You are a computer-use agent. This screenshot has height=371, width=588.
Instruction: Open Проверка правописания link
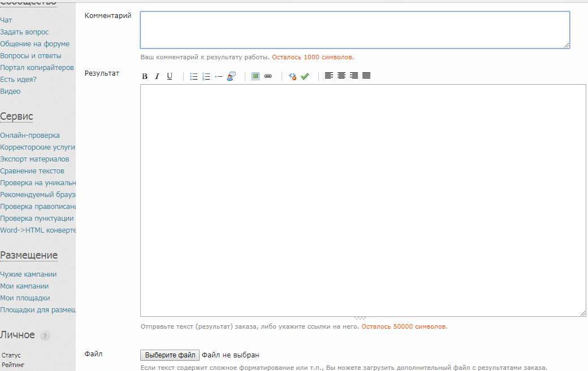coord(37,207)
